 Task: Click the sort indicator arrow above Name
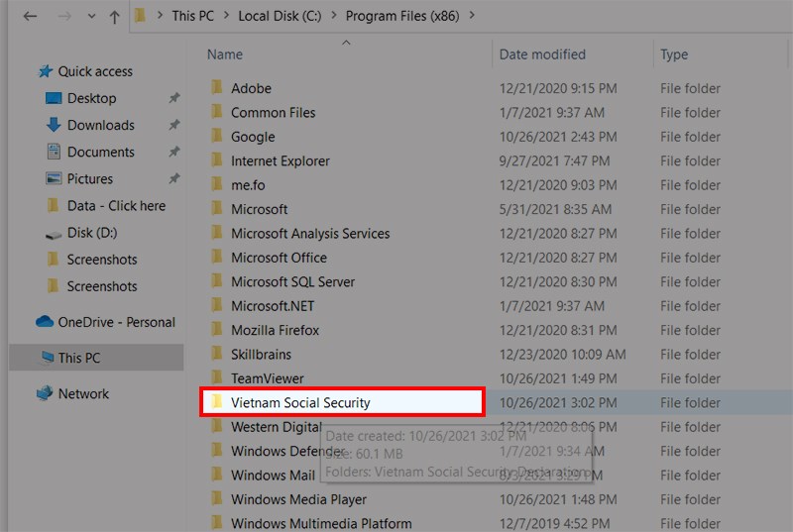pos(346,43)
